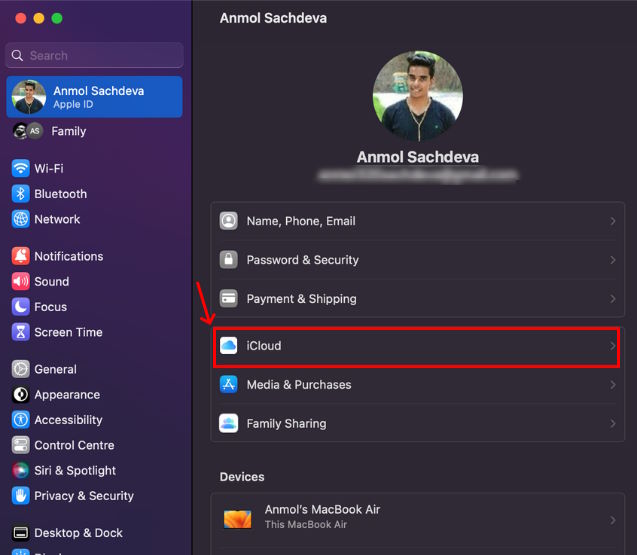Open Media & Purchases row
The image size is (637, 555).
click(417, 384)
